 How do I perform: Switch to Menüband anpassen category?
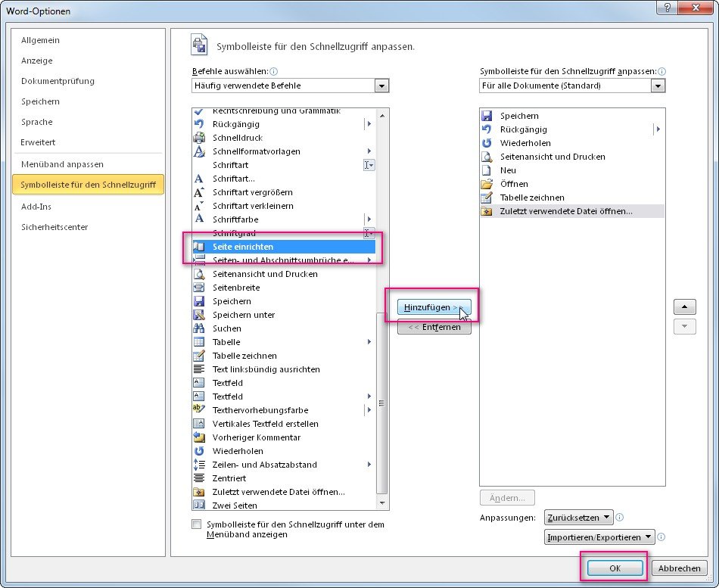62,164
